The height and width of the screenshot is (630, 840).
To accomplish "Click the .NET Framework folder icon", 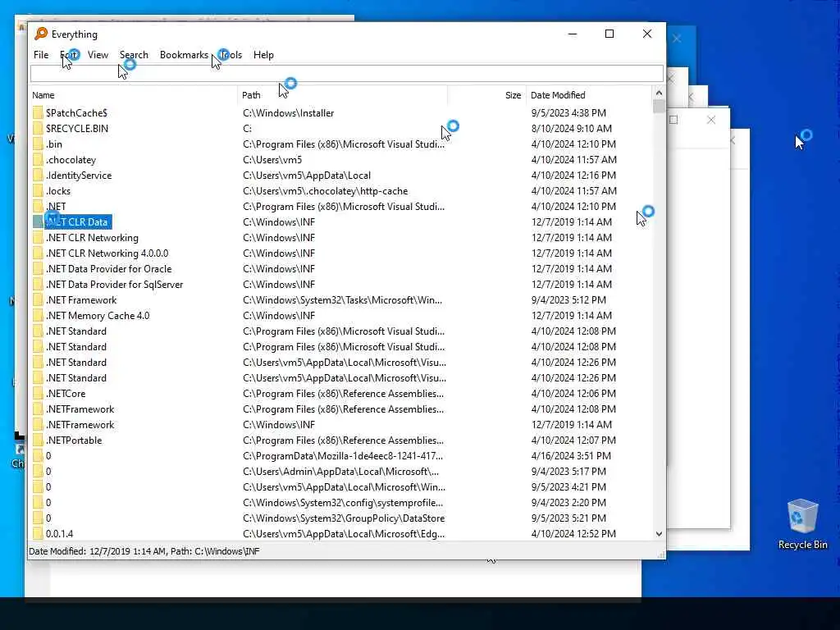I will [x=38, y=300].
